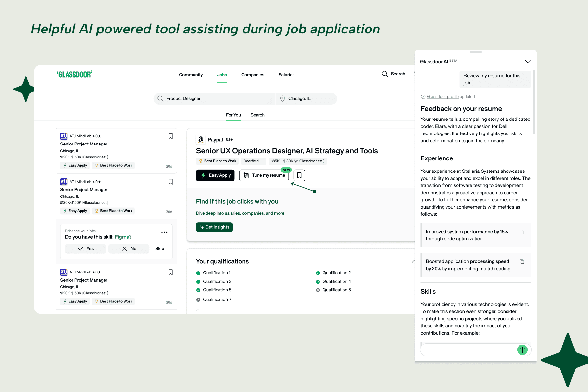The image size is (588, 392).
Task: Click ATJ MindLab logo on last job card
Action: (64, 272)
